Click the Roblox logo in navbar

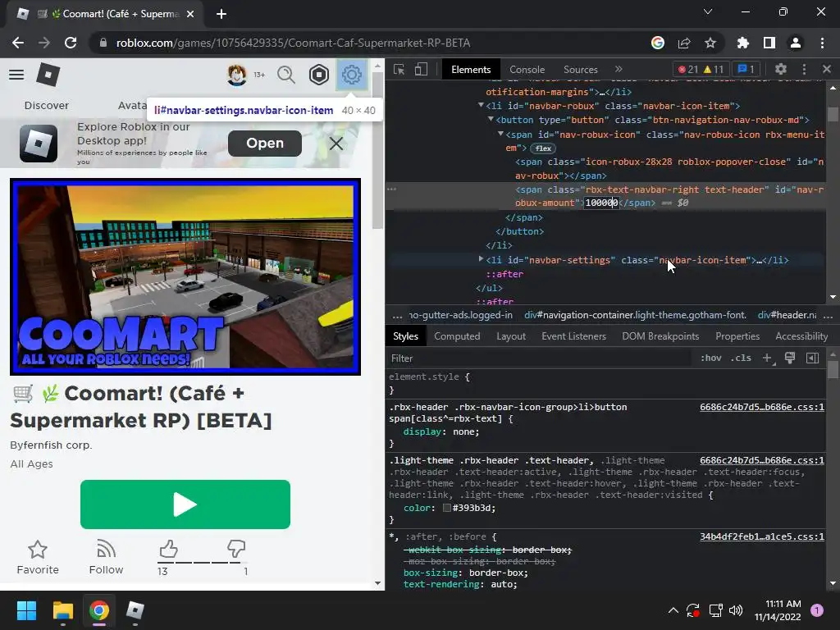point(48,75)
